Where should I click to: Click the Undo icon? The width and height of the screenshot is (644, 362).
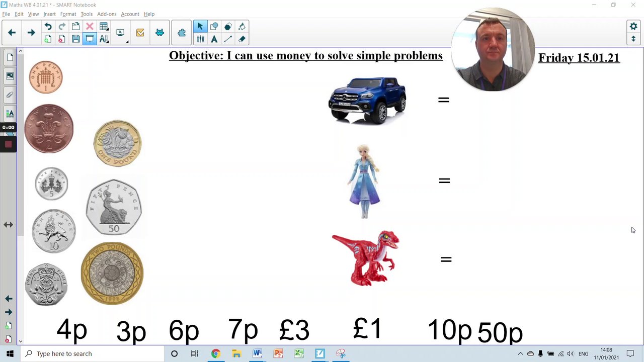point(48,27)
